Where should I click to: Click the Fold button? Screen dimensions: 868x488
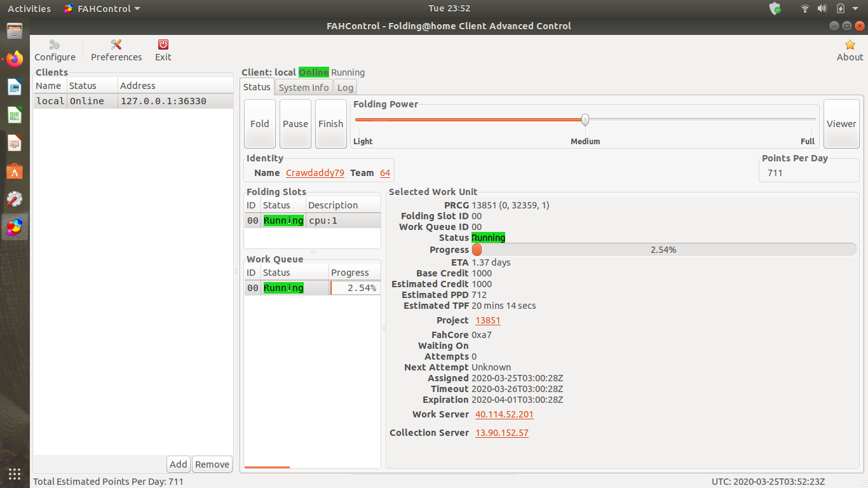click(260, 124)
